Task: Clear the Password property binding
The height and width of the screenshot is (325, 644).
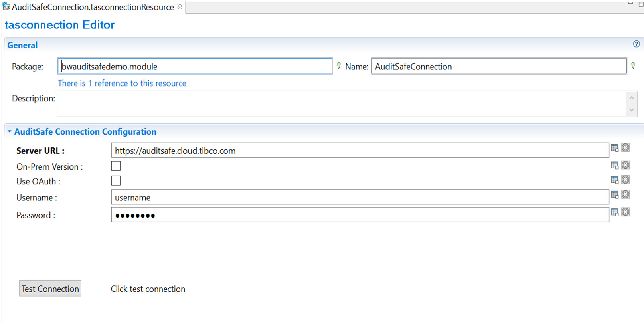Action: pos(626,212)
